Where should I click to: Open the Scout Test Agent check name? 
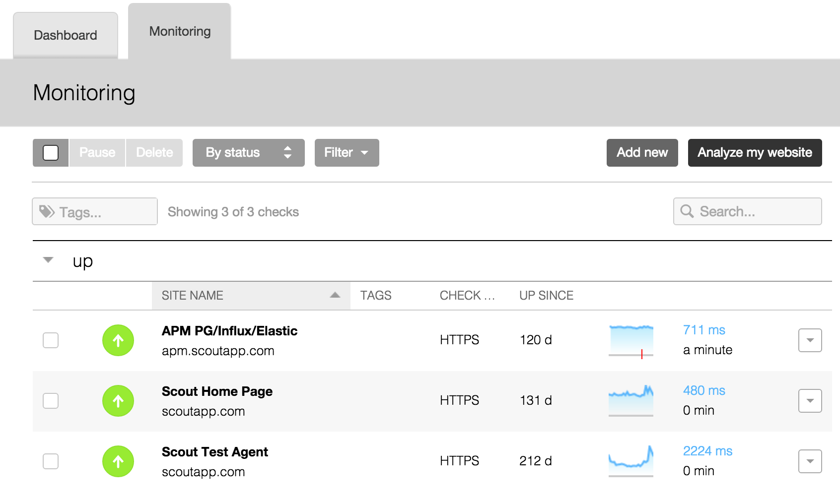pyautogui.click(x=215, y=452)
